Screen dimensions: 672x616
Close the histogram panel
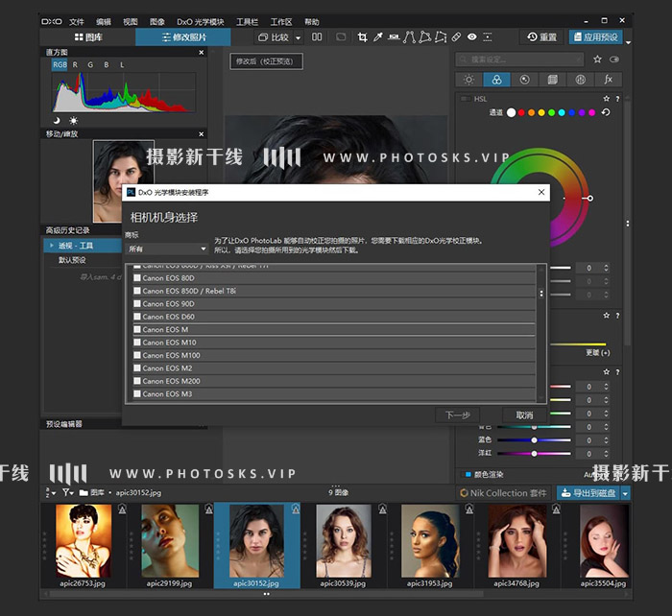pos(202,52)
